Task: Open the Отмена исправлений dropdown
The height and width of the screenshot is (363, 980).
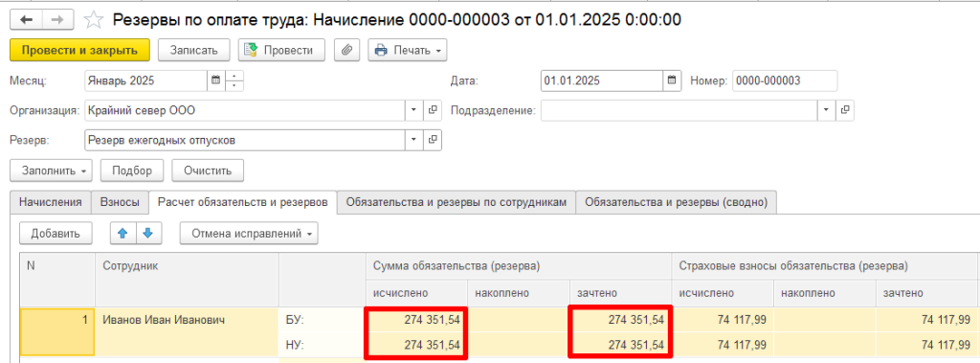Action: coord(249,234)
